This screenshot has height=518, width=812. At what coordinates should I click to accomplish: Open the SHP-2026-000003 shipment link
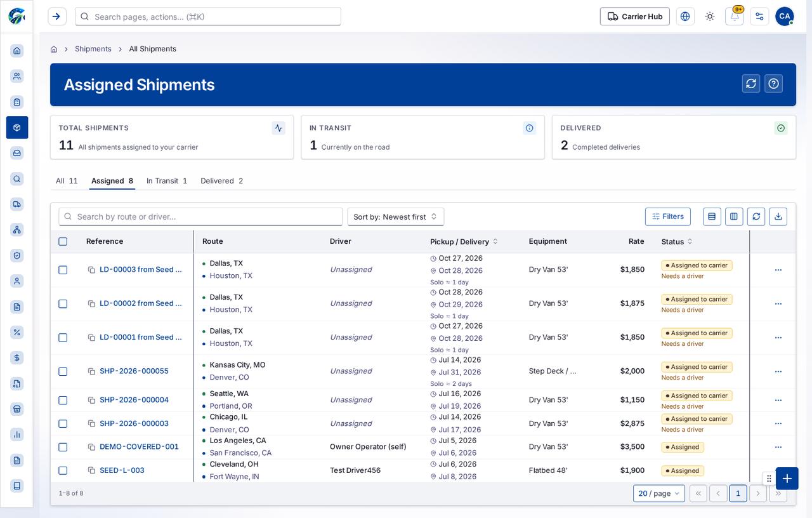coord(134,423)
